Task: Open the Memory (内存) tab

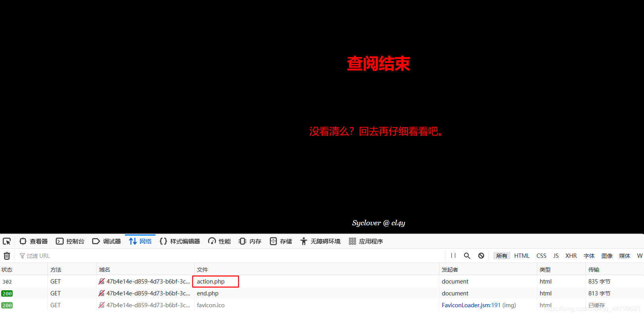Action: pyautogui.click(x=250, y=241)
